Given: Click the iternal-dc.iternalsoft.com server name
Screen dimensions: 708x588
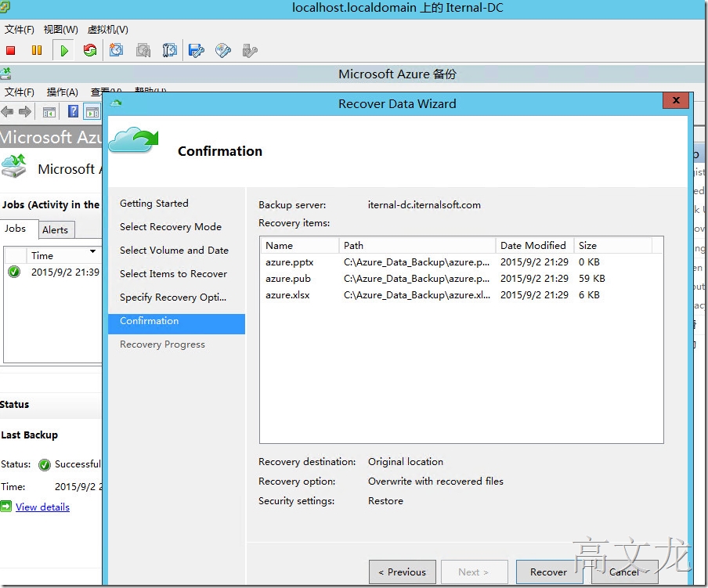Looking at the screenshot, I should [424, 205].
